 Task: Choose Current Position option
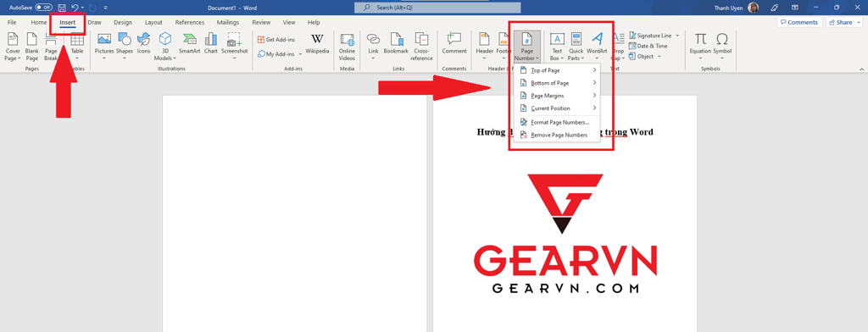(558, 108)
